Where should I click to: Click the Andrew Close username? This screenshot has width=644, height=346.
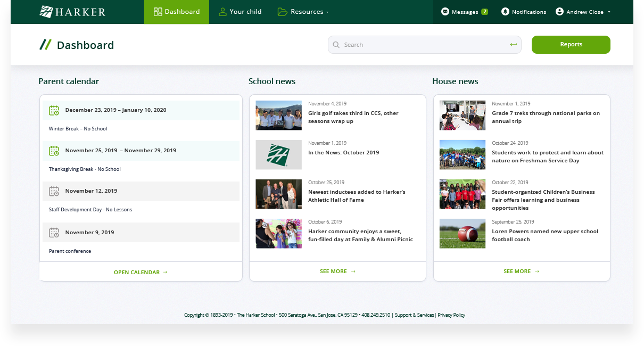coord(585,12)
